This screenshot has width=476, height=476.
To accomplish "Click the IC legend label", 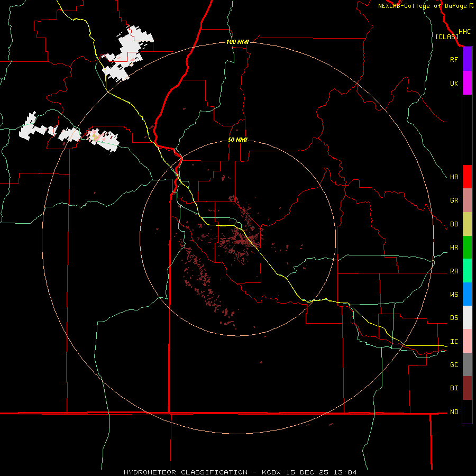I will 454,342.
